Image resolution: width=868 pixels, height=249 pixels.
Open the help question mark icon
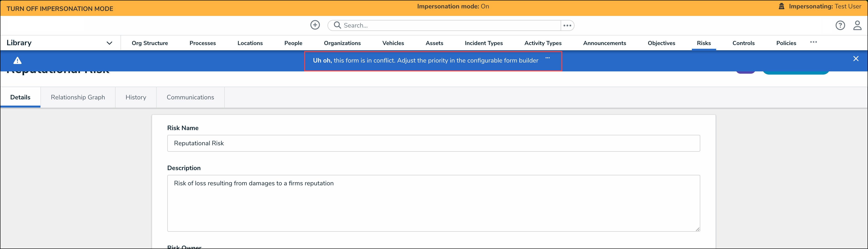[840, 25]
